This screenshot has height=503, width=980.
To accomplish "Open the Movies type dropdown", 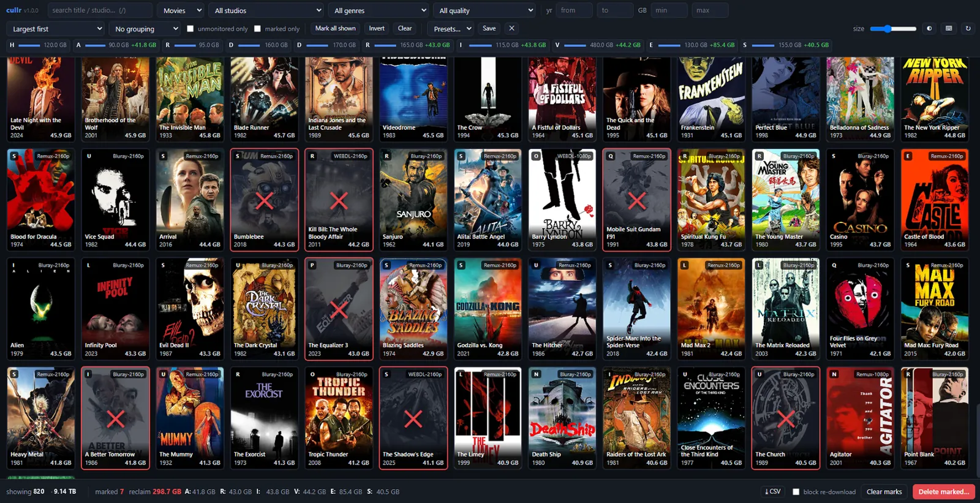I will click(x=181, y=10).
